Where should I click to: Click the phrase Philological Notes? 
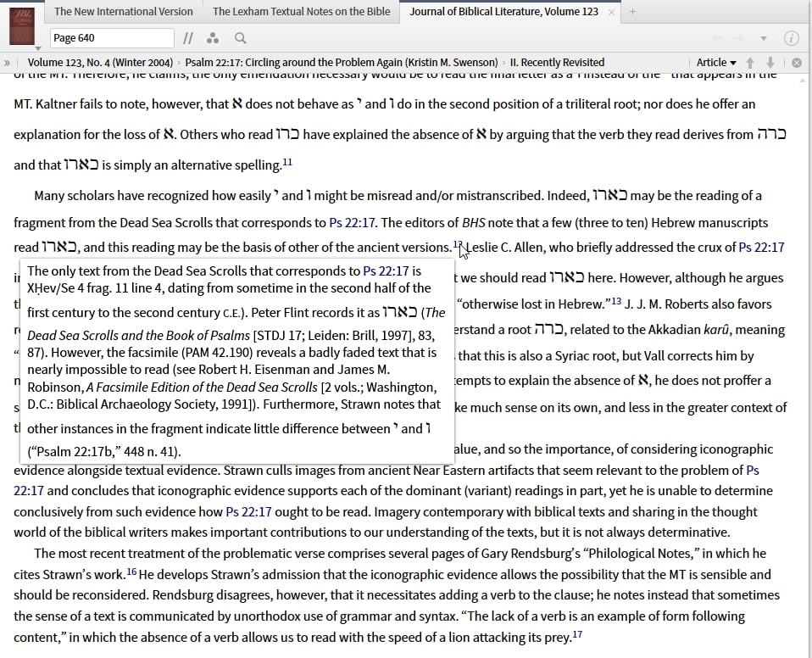[x=641, y=554]
